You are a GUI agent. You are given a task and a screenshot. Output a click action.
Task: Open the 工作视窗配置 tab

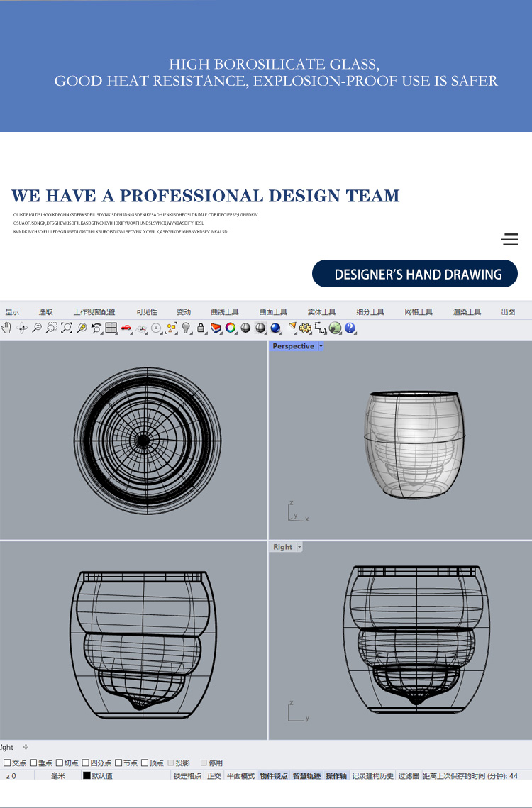pos(94,311)
